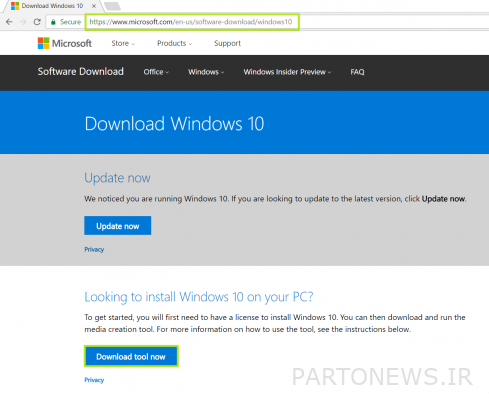
Task: Open the FAQ menu item
Action: pyautogui.click(x=357, y=72)
